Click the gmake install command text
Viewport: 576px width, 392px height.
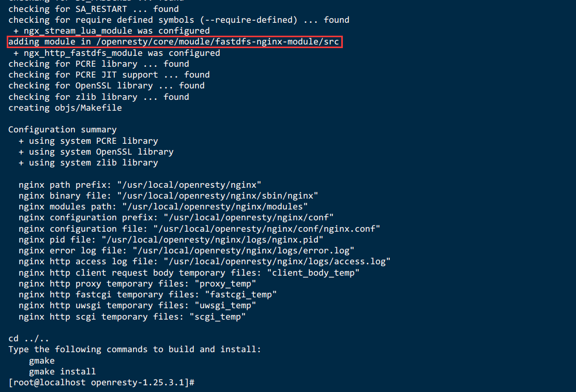(63, 372)
